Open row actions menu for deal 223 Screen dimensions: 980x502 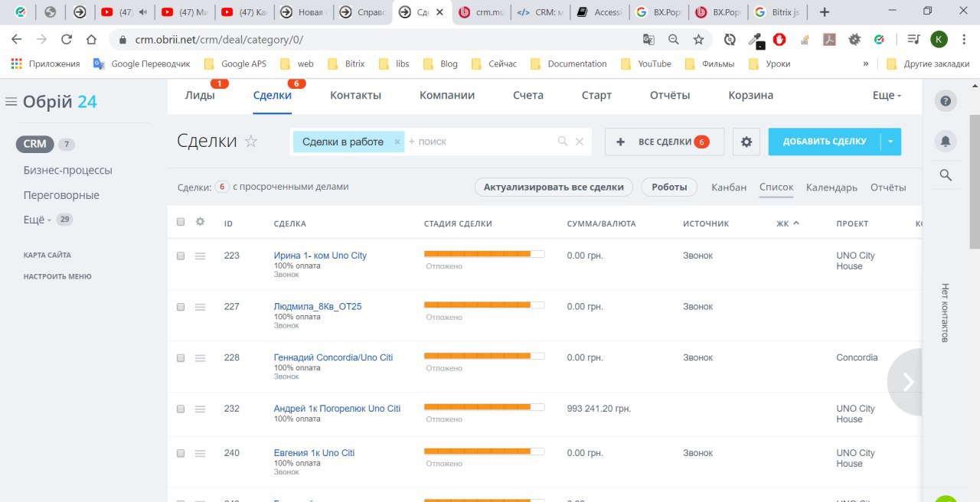click(x=200, y=256)
